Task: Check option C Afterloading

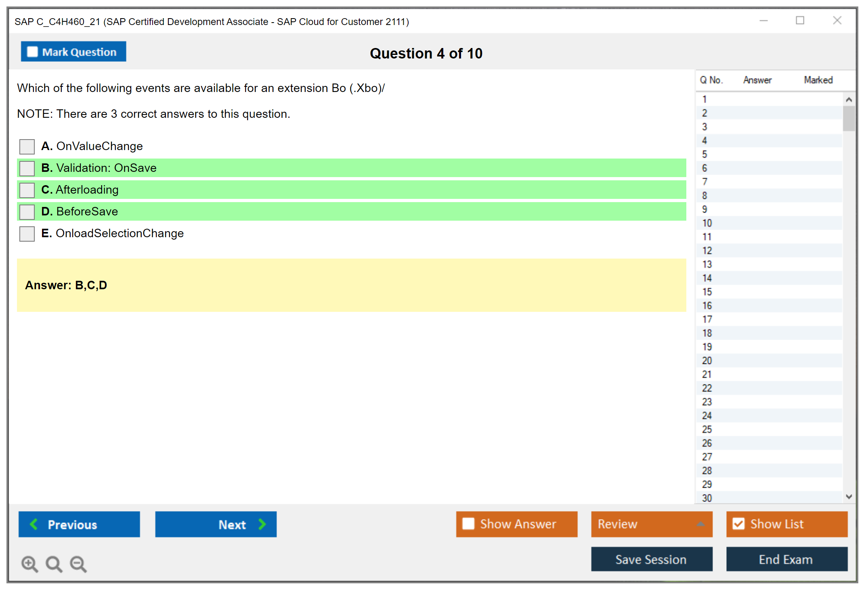Action: click(27, 190)
